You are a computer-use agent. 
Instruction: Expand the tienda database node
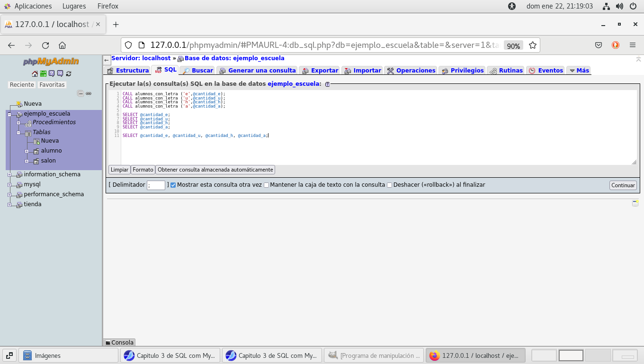pyautogui.click(x=9, y=204)
